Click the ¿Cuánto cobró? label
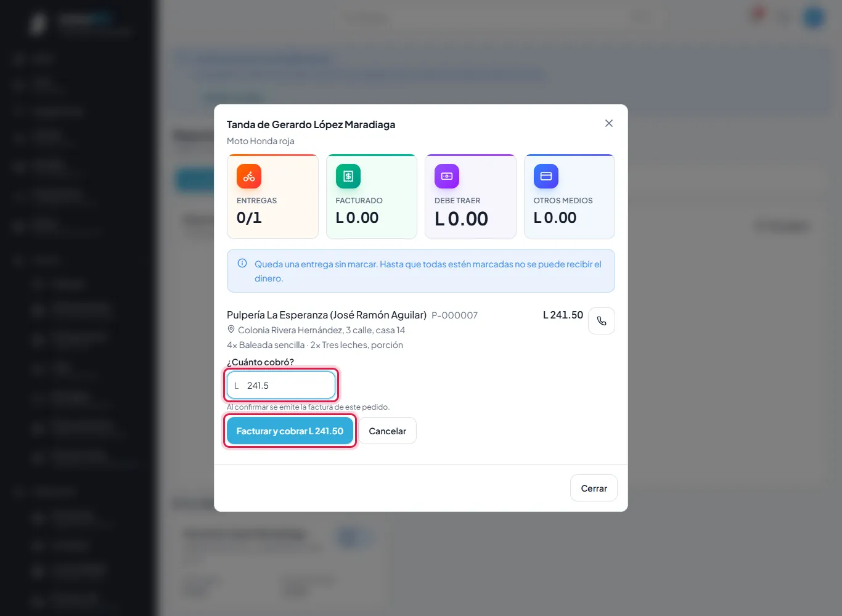842x616 pixels. click(x=260, y=362)
